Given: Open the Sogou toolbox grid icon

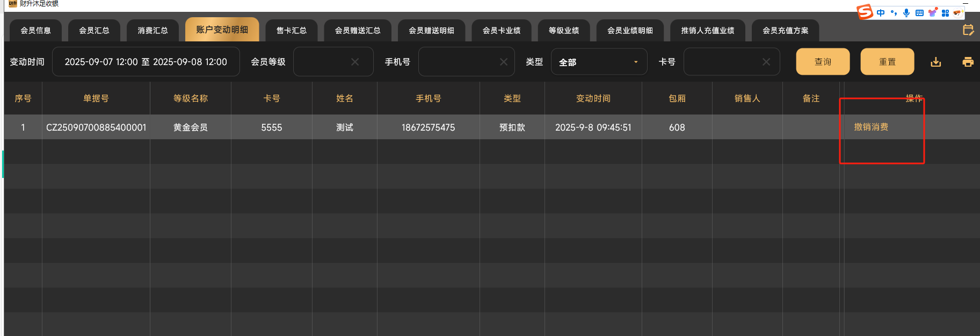Looking at the screenshot, I should (x=945, y=13).
